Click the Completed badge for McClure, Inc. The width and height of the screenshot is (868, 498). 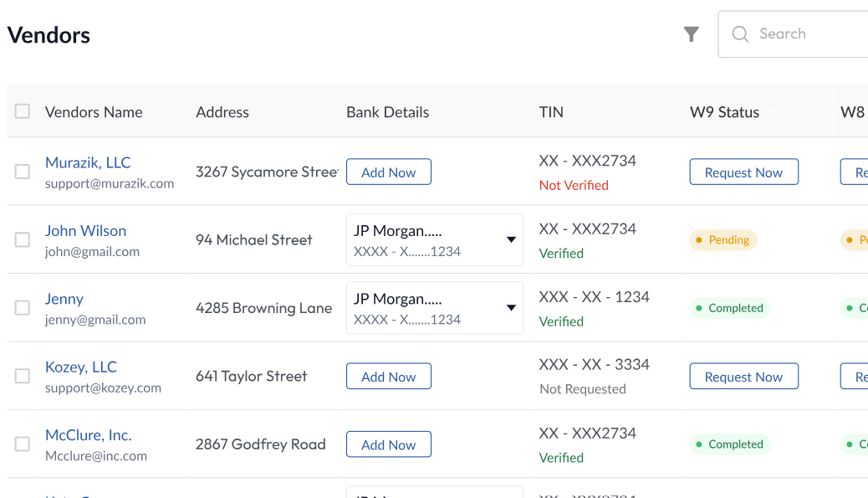point(730,444)
